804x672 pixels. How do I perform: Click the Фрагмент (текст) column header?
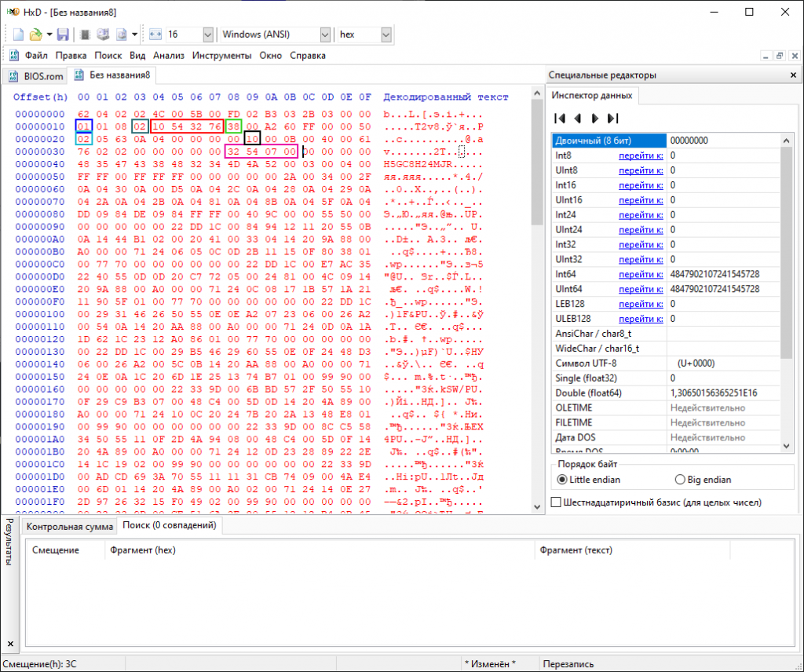[x=632, y=550]
